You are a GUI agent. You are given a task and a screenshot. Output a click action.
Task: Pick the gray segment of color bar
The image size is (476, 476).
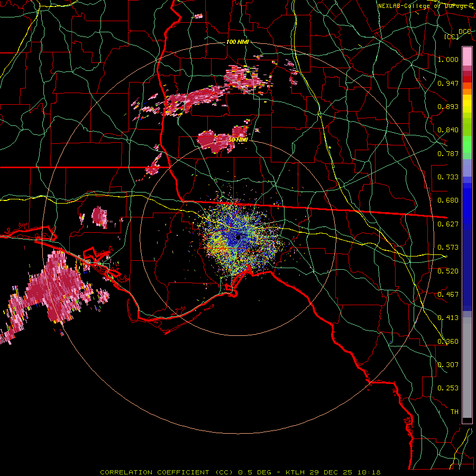pyautogui.click(x=467, y=368)
